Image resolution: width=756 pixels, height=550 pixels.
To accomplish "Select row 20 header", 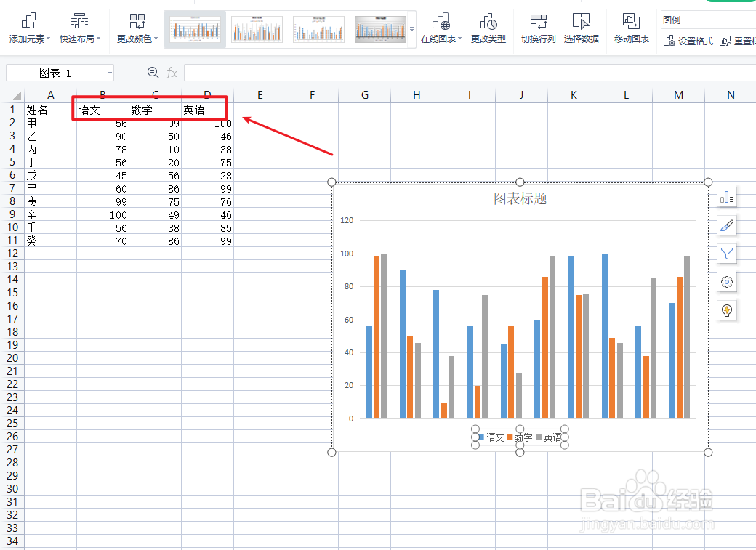I will (12, 358).
